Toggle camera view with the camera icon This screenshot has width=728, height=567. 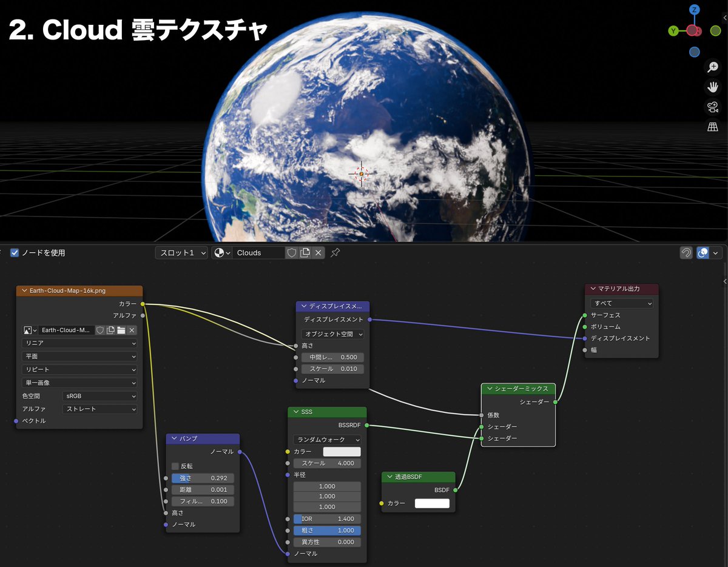click(713, 107)
